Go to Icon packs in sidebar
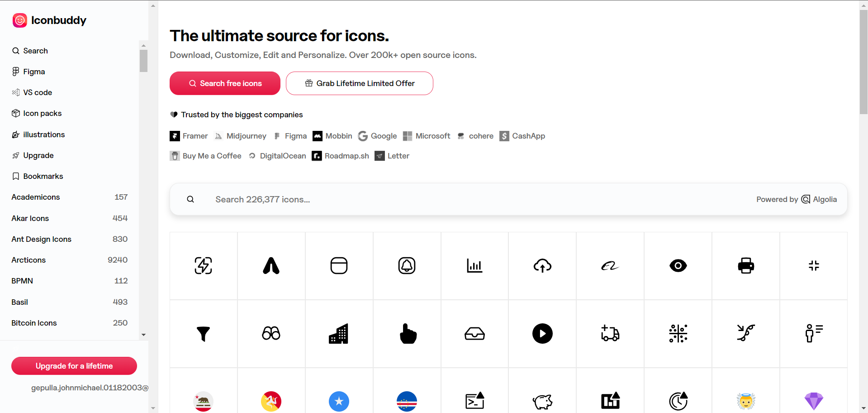The image size is (868, 413). [42, 113]
